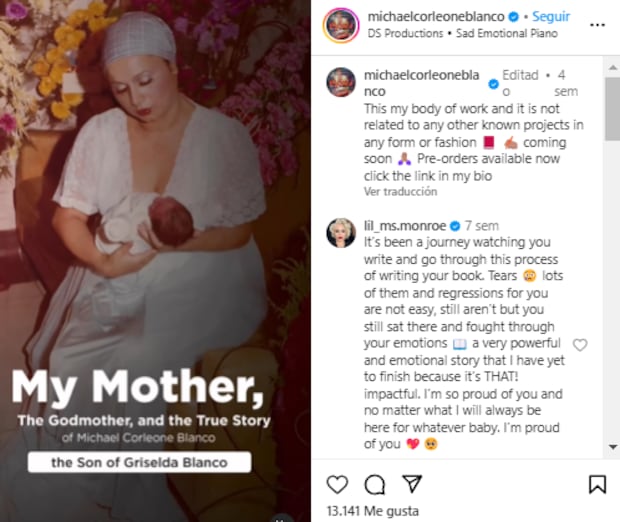Click the header profile avatar of michaelcorleoneblanco
The height and width of the screenshot is (522, 620).
click(x=342, y=24)
